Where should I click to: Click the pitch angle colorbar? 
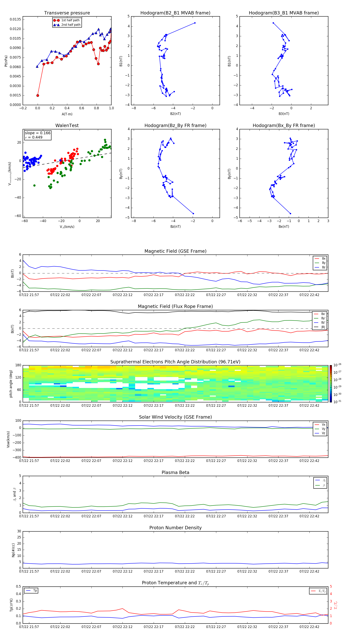331,383
